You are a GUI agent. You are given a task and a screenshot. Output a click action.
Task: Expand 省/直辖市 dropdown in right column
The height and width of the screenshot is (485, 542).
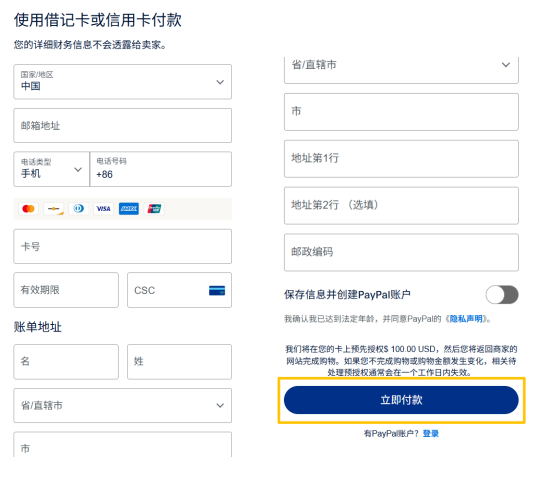(401, 69)
